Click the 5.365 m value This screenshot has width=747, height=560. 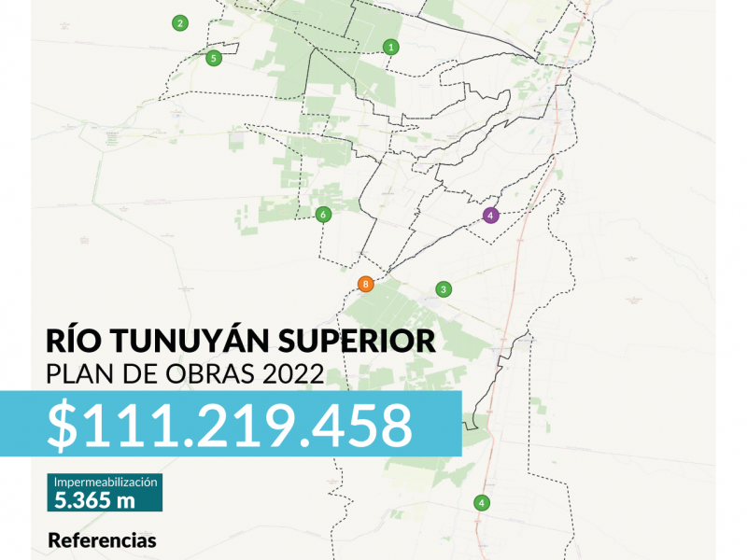click(x=94, y=500)
